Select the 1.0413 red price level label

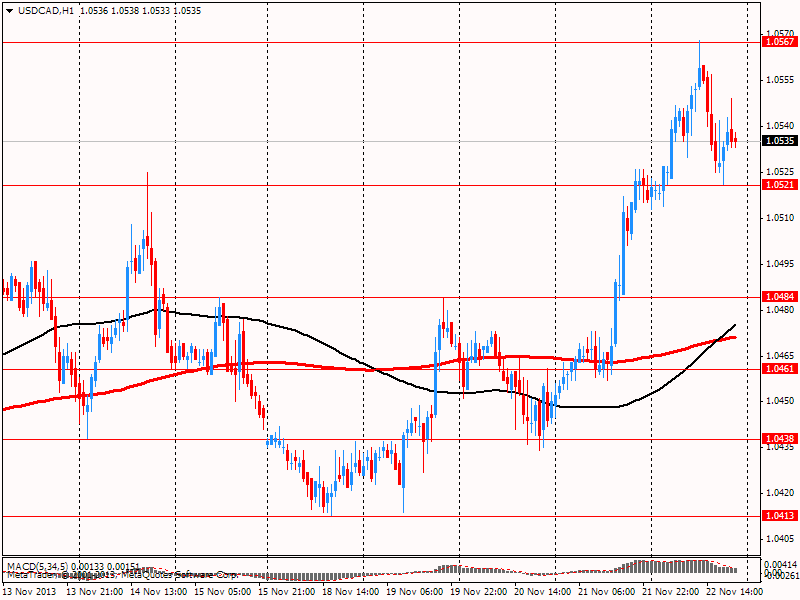pyautogui.click(x=780, y=515)
